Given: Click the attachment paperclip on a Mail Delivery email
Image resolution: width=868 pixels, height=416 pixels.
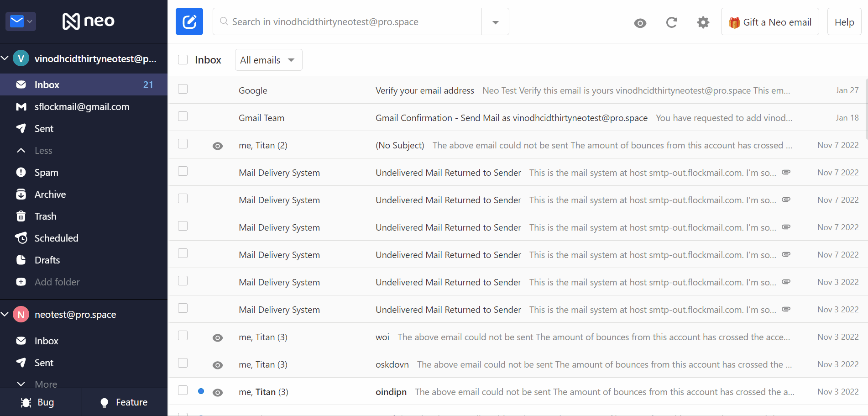Looking at the screenshot, I should point(786,172).
